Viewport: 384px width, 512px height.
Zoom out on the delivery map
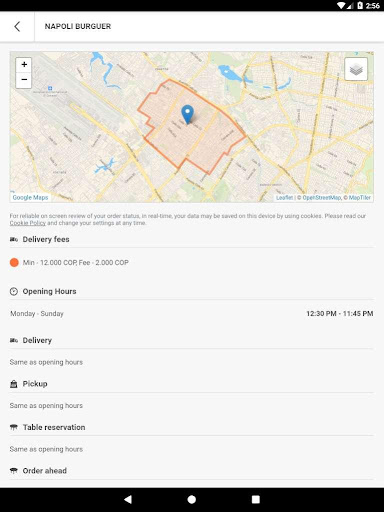[x=24, y=80]
